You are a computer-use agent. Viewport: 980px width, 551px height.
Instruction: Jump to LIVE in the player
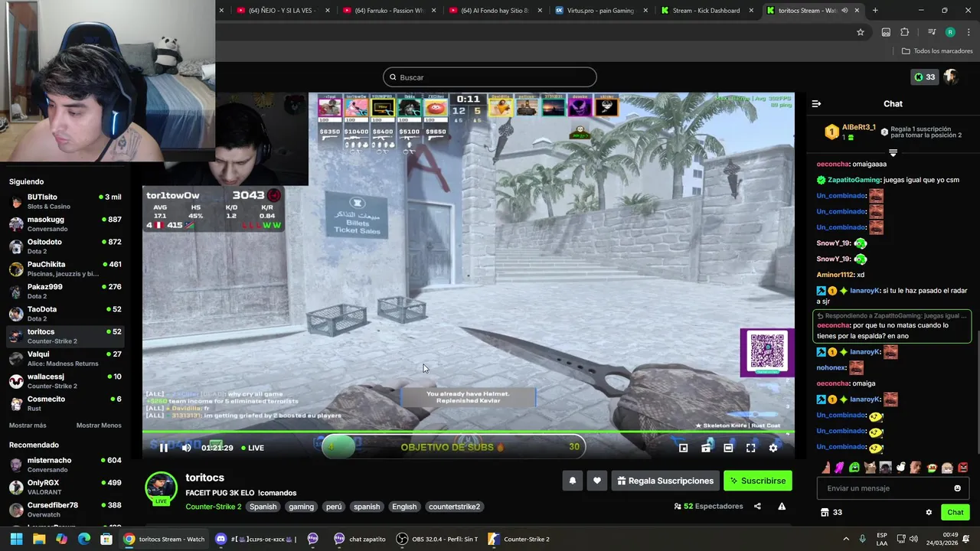coord(253,448)
